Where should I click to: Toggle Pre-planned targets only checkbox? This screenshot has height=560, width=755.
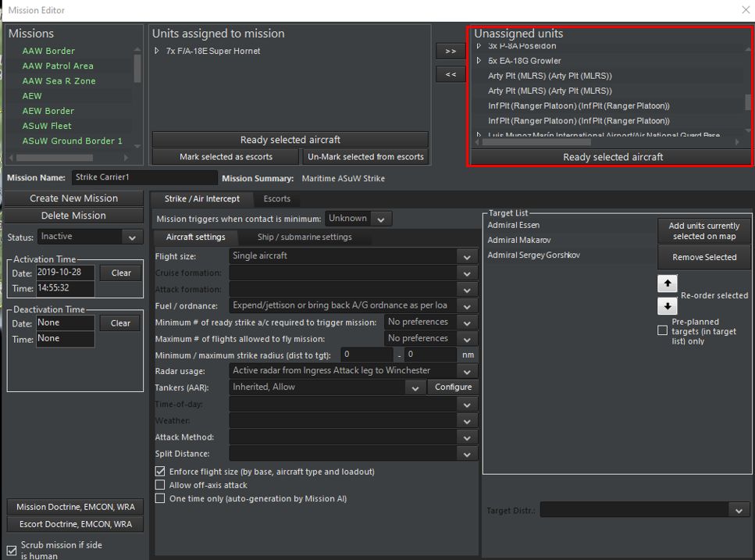(663, 330)
